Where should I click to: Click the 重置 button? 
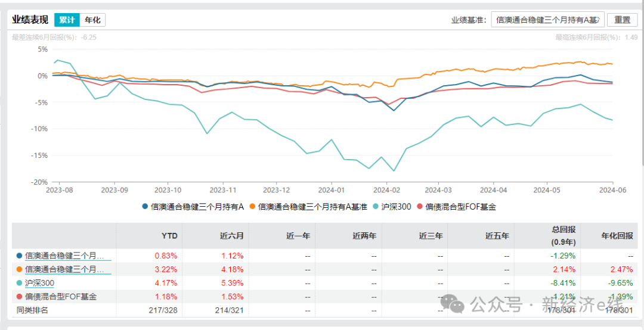click(x=622, y=20)
